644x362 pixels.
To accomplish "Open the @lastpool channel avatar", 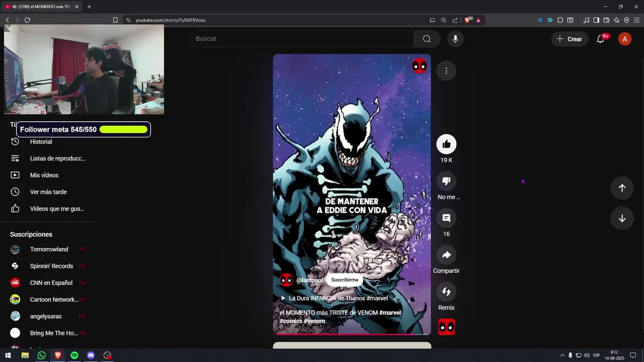I will tap(286, 280).
